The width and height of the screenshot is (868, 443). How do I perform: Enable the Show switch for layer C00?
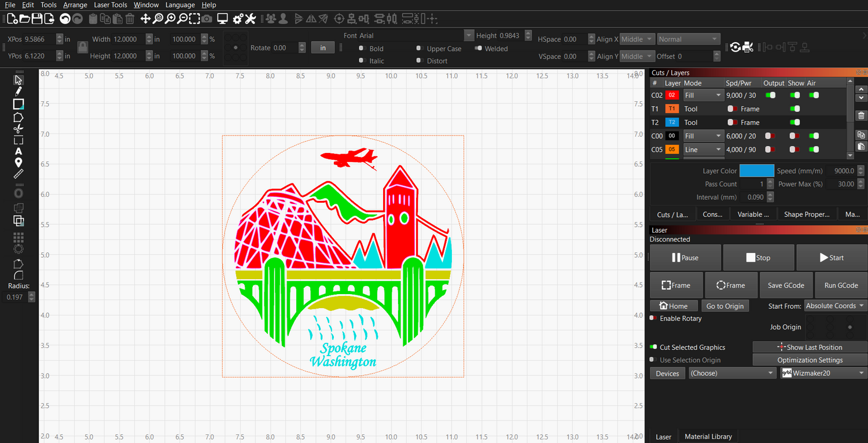tap(795, 136)
